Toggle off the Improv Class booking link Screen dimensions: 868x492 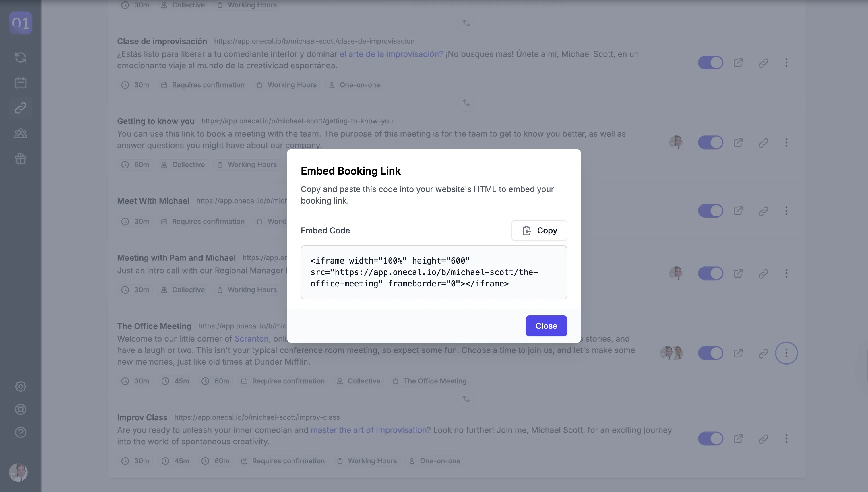pos(710,438)
